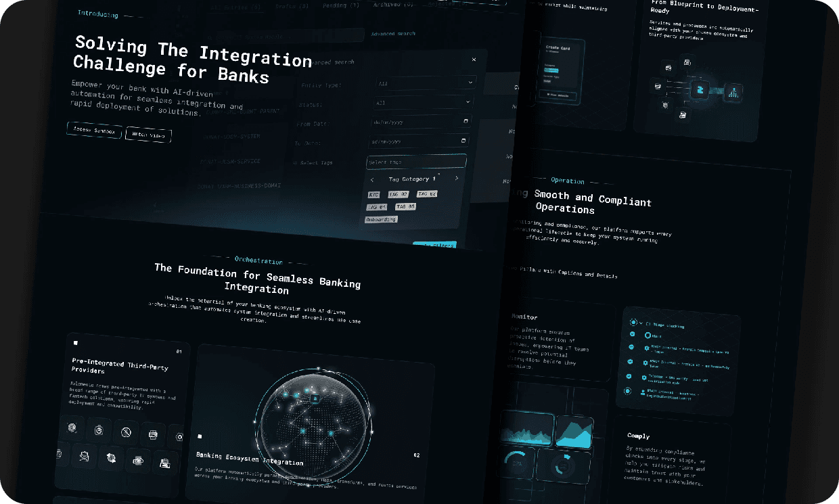Click the shield node icon in blueprint diagram
Image resolution: width=839 pixels, height=504 pixels.
click(x=665, y=105)
